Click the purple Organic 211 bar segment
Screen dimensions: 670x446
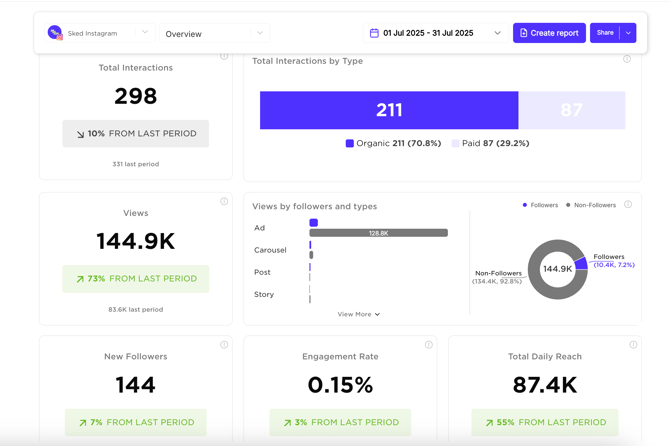[x=389, y=110]
